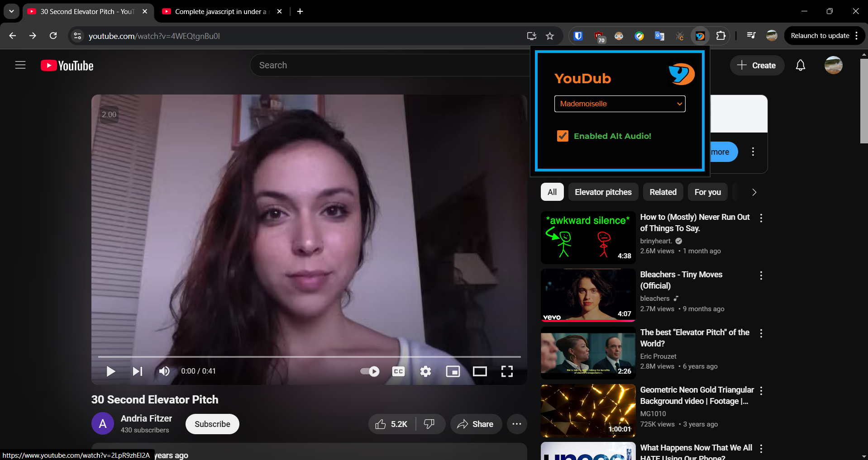868x460 pixels.
Task: View site information for youtube.com
Action: 78,36
